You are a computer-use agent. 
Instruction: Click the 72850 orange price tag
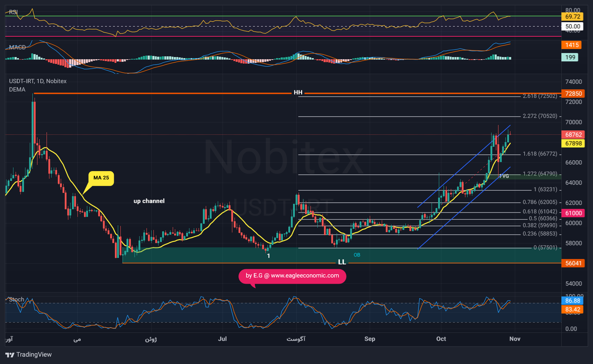pyautogui.click(x=573, y=94)
